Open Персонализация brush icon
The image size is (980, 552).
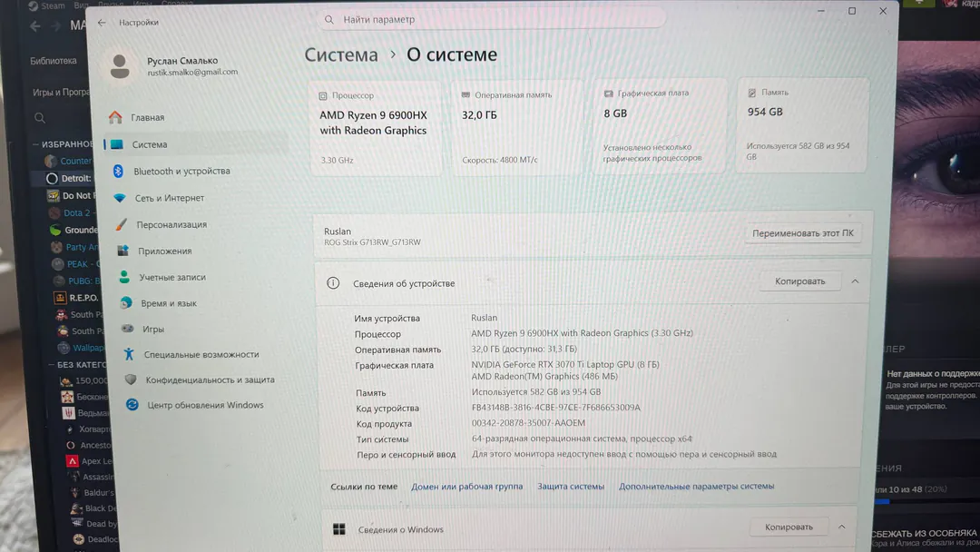(x=122, y=224)
